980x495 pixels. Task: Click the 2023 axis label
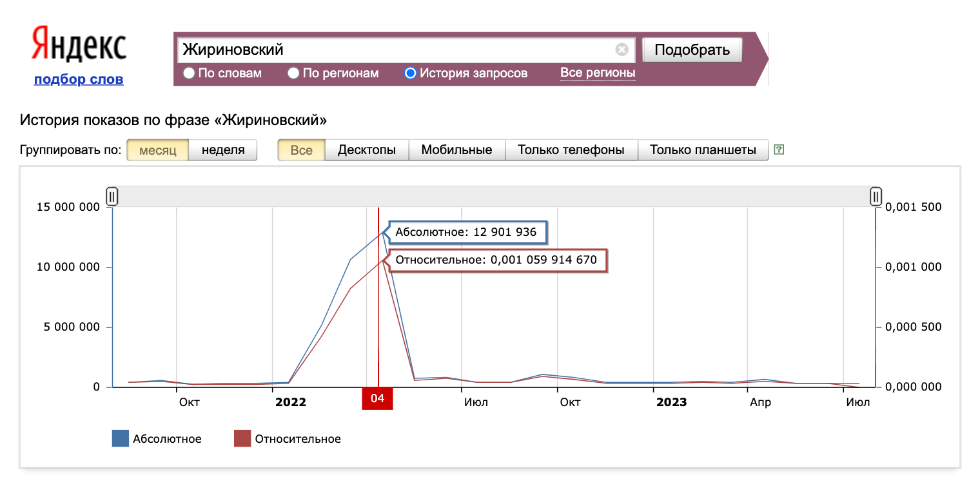[671, 402]
